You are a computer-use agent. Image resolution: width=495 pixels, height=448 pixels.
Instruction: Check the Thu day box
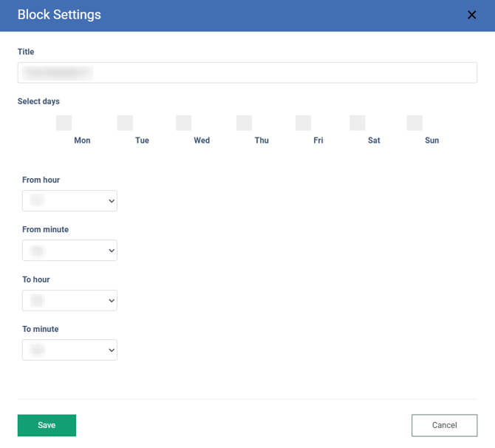pyautogui.click(x=244, y=123)
